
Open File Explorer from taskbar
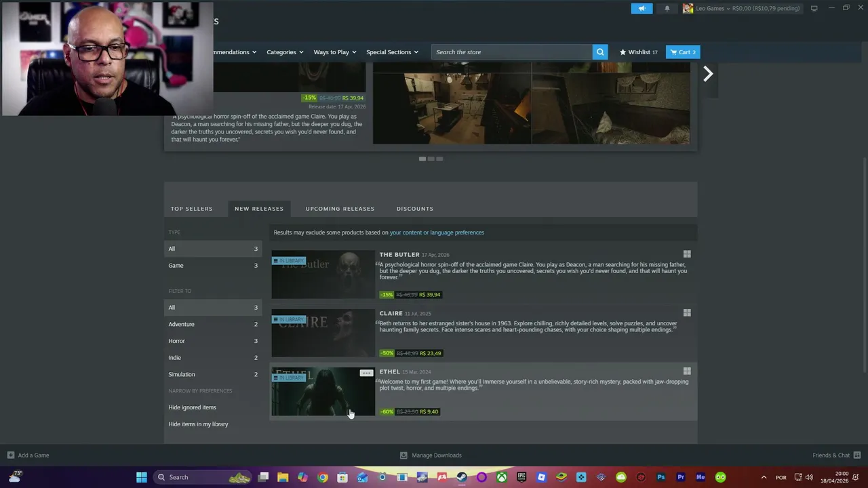(x=283, y=477)
